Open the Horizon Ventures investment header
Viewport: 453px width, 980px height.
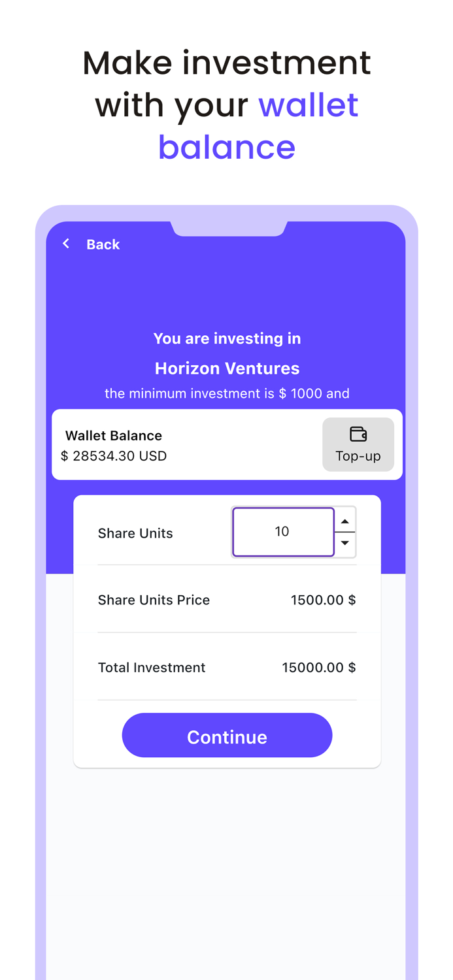[x=227, y=368]
